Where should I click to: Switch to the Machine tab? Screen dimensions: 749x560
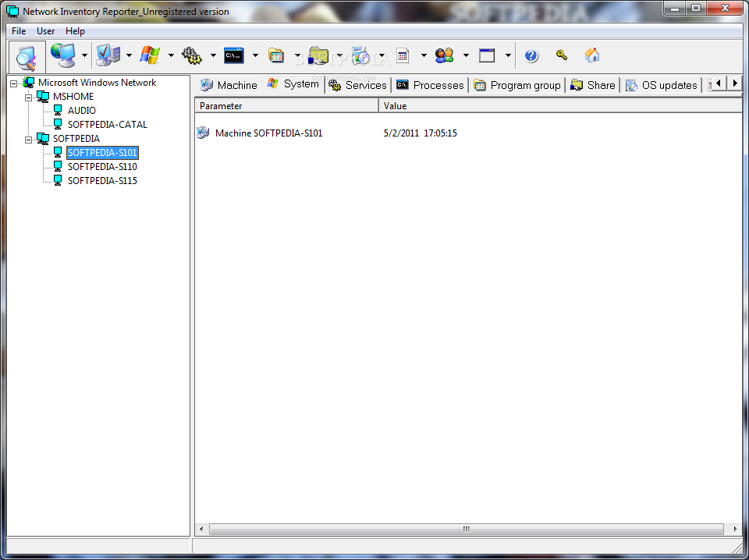229,85
